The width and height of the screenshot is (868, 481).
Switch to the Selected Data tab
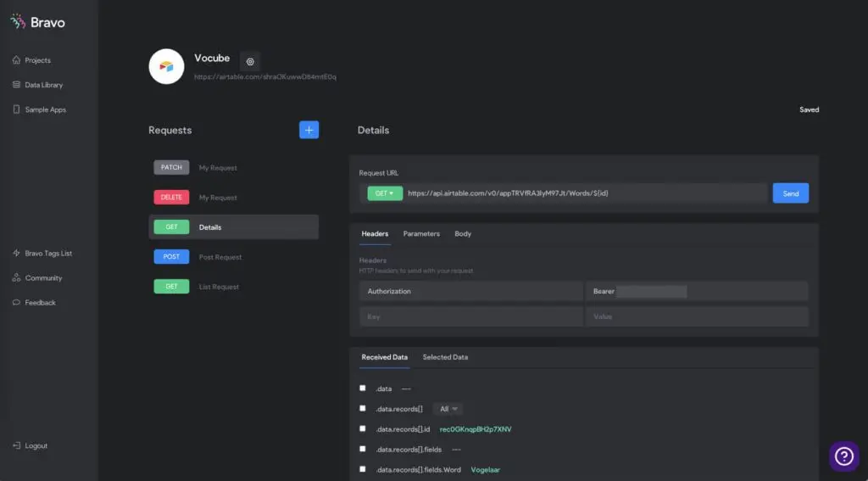point(445,357)
